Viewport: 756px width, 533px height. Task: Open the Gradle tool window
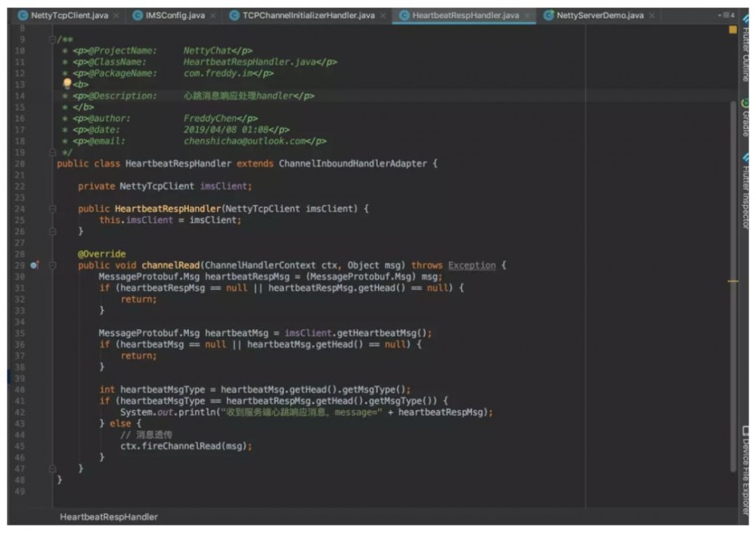(x=746, y=118)
